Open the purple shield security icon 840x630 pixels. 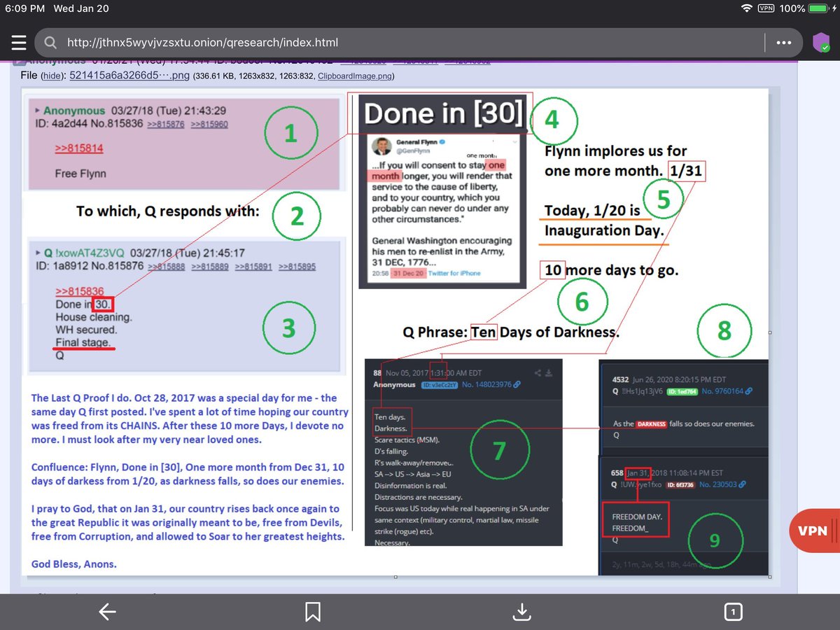(x=821, y=42)
